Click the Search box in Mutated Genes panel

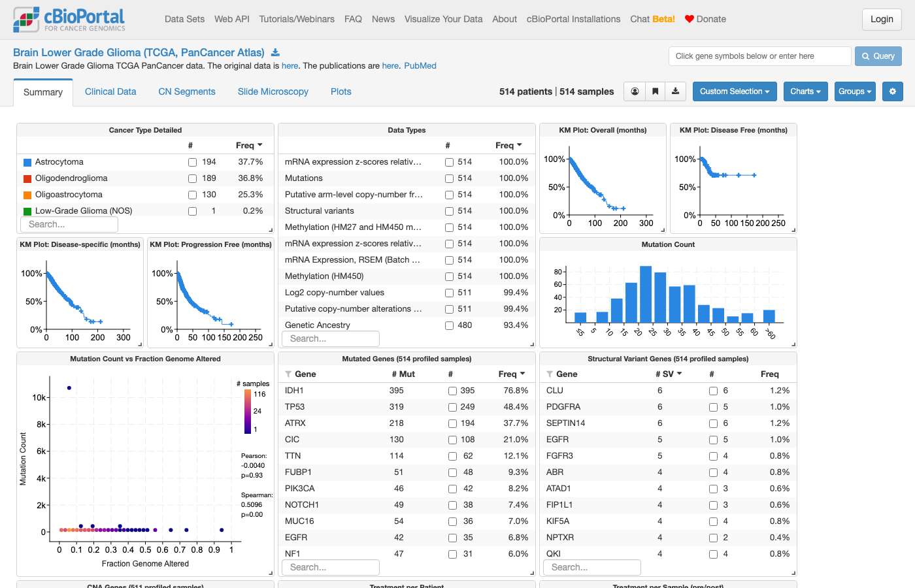pos(331,567)
